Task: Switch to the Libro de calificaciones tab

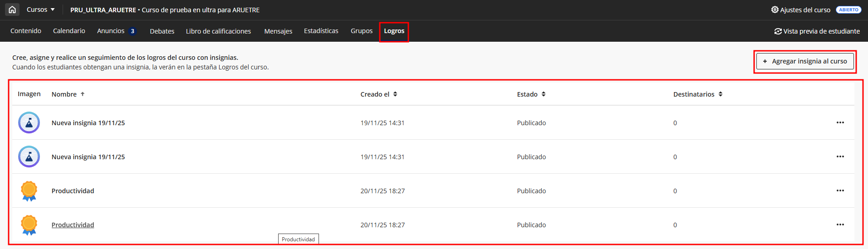Action: 218,31
